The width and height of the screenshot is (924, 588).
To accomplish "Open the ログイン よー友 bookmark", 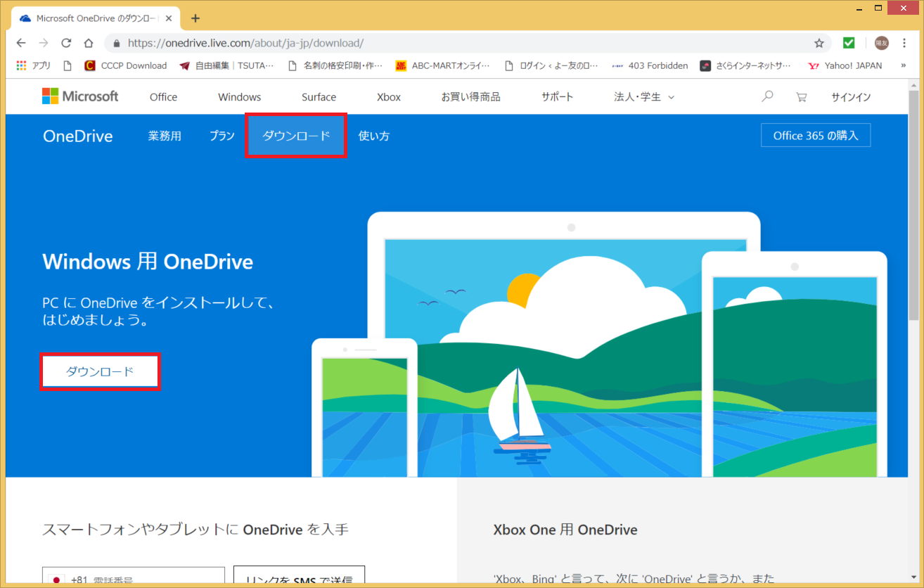I will pos(551,65).
